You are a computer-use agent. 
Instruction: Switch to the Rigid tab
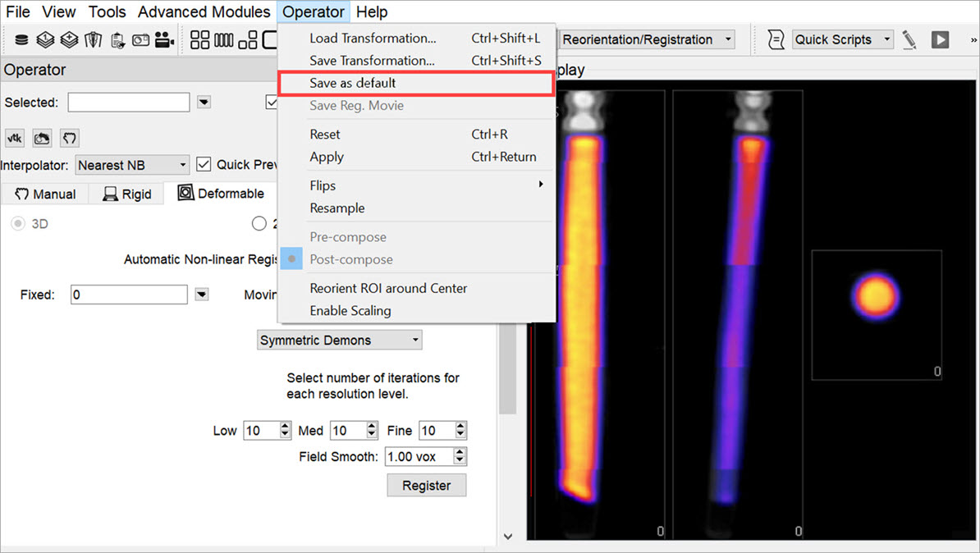click(x=126, y=194)
